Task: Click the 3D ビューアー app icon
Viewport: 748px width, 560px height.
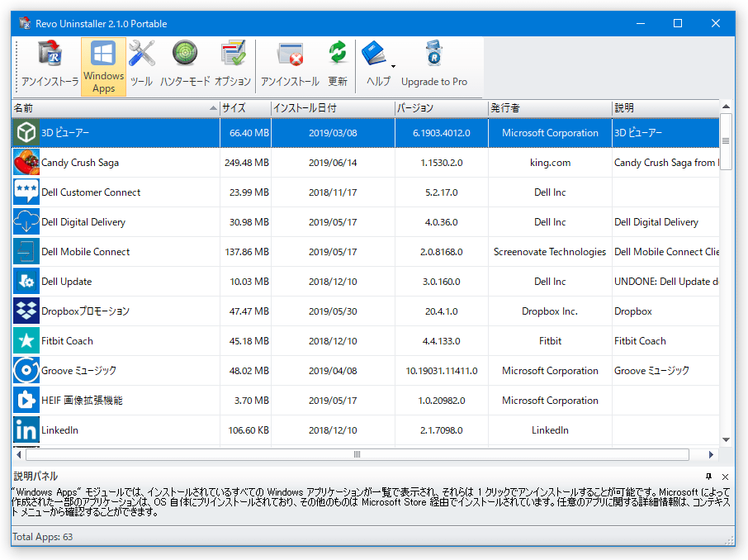Action: point(26,133)
